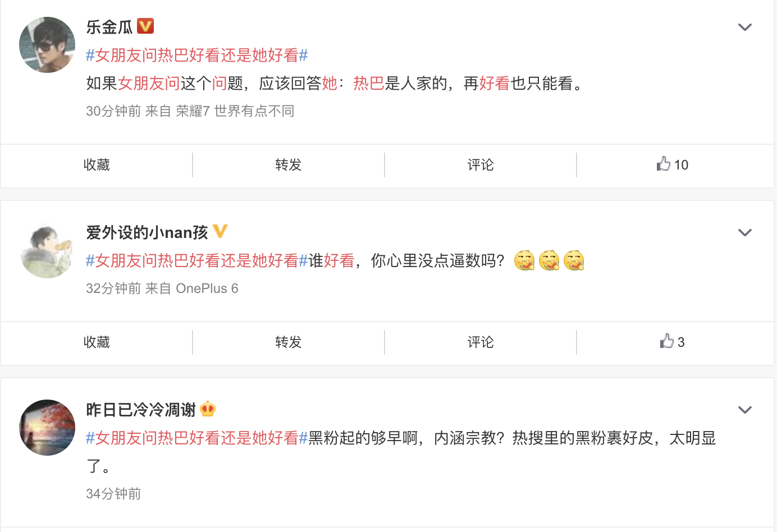Expand the options chevron on 爱外设的小nan孩's post

[x=744, y=232]
